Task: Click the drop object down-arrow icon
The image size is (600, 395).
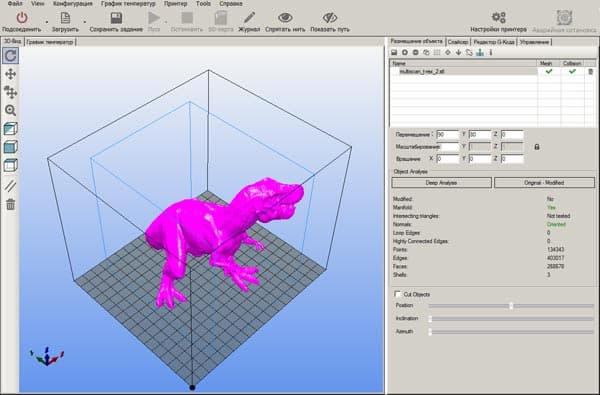Action: [458, 52]
